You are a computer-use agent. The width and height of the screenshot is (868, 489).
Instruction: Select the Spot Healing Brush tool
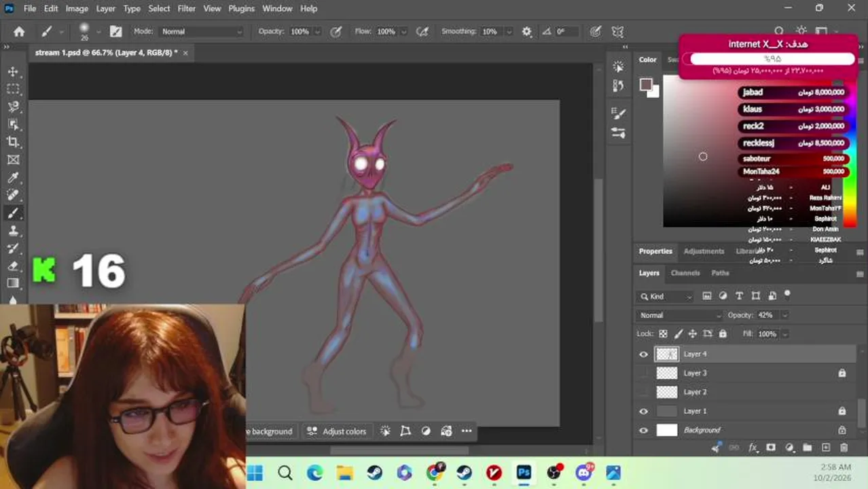[x=13, y=195]
